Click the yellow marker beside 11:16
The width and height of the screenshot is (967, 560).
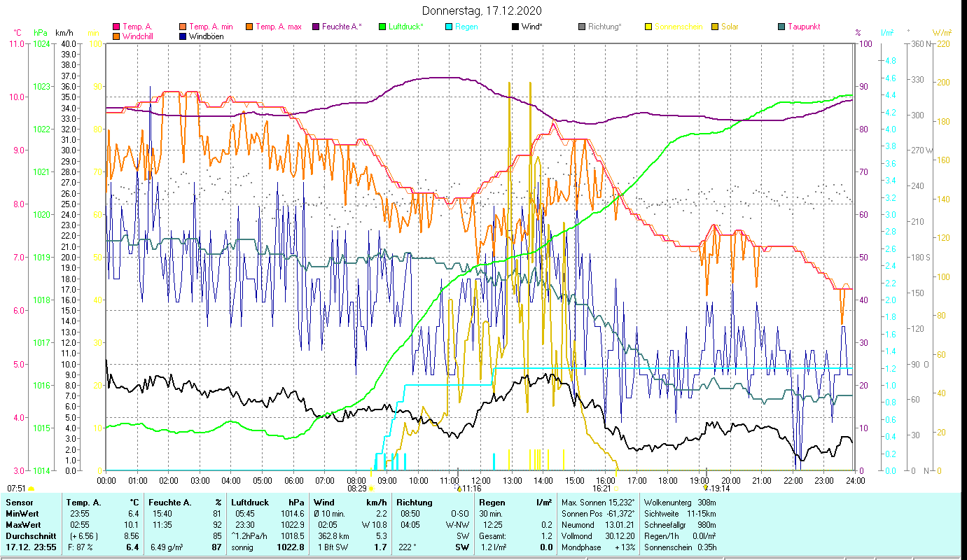point(459,488)
